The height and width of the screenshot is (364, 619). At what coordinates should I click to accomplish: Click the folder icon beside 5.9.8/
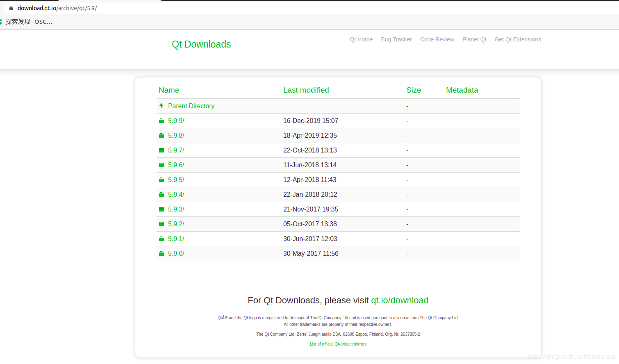[162, 136]
